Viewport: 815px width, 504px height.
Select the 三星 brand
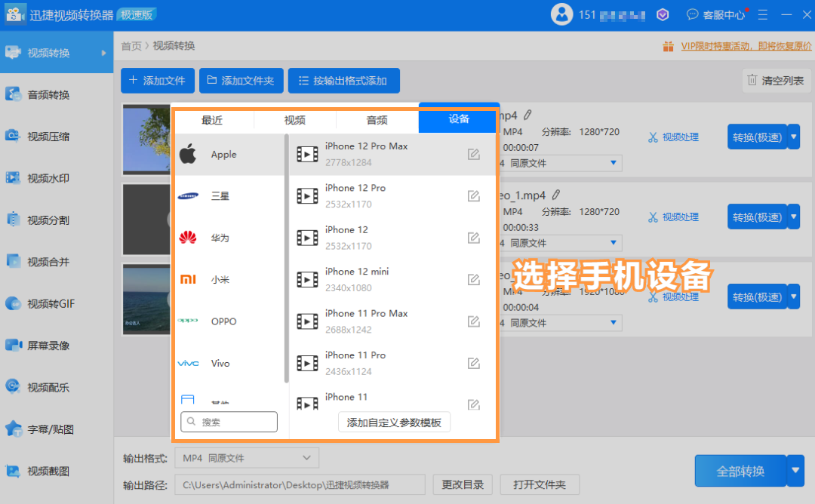point(229,196)
